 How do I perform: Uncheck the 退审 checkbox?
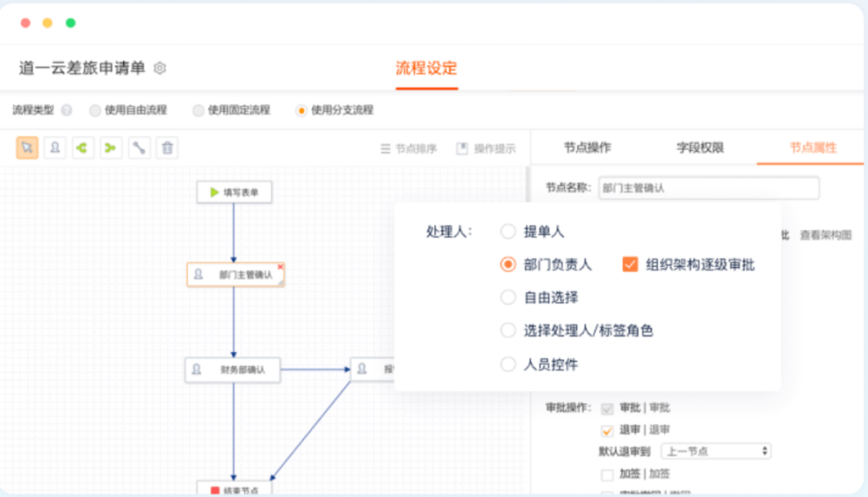[x=607, y=430]
